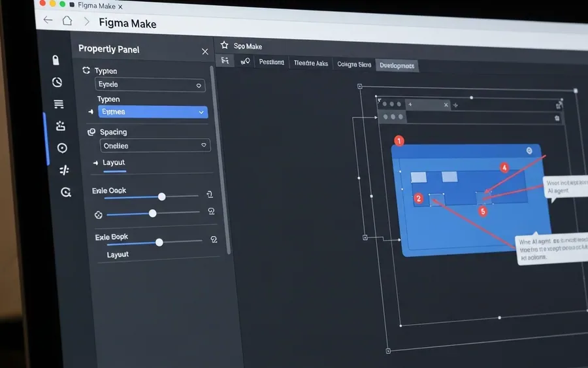
Task: Click the Propertly Panel scrollbar
Action: pos(221,161)
